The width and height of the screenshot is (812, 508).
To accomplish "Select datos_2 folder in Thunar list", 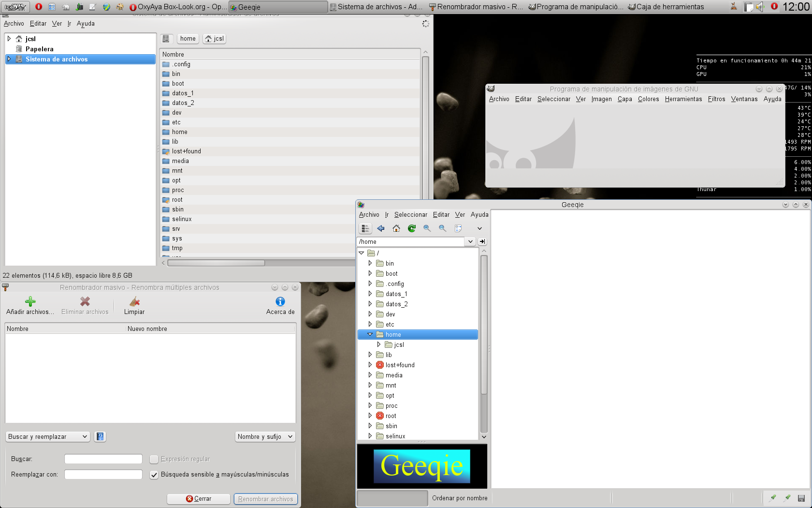I will (x=183, y=103).
